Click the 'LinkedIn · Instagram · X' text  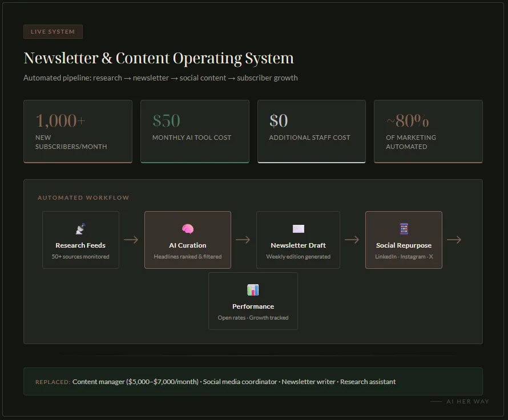(x=404, y=256)
